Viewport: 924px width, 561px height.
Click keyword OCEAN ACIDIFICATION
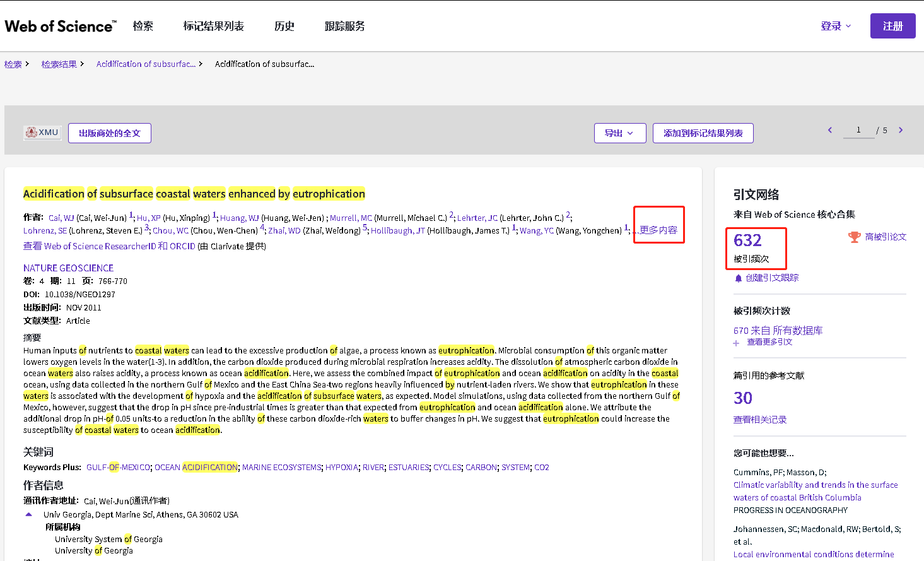[x=196, y=468]
